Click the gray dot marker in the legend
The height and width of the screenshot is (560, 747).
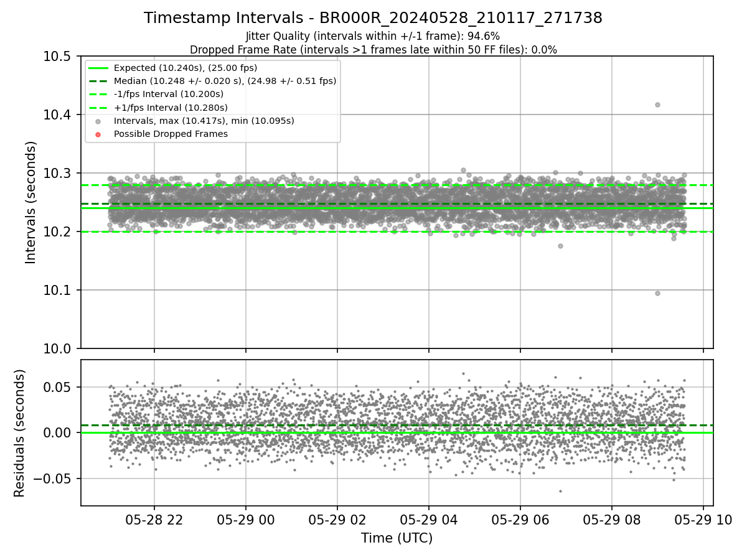[x=99, y=121]
